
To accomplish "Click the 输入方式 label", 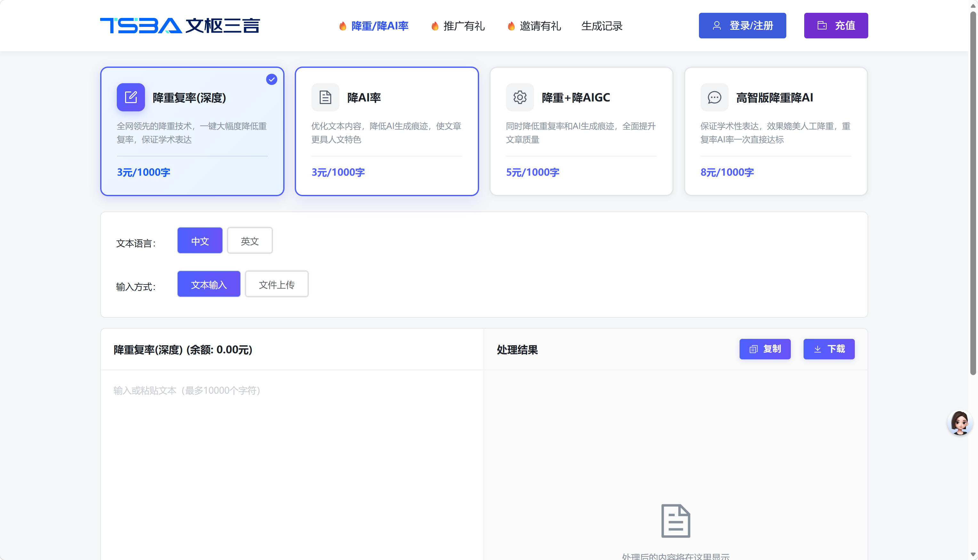I will point(136,286).
